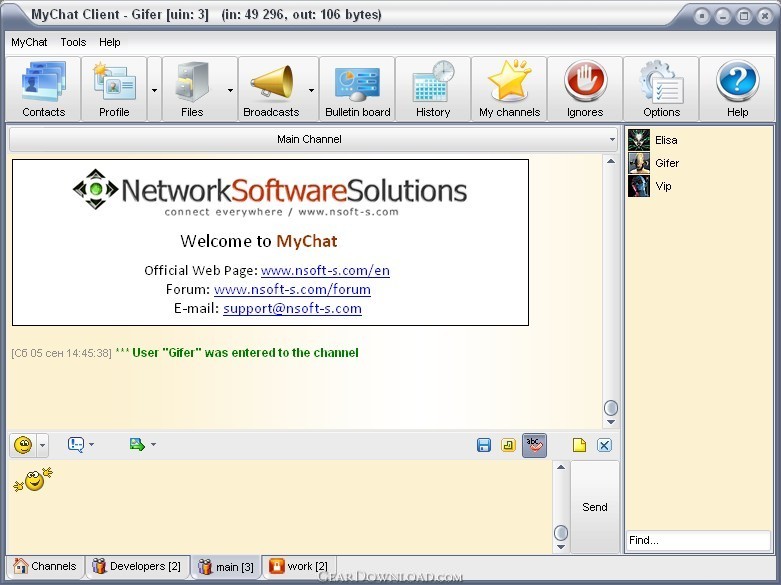
Task: Click the chat scrollbar up arrow
Action: click(x=611, y=161)
